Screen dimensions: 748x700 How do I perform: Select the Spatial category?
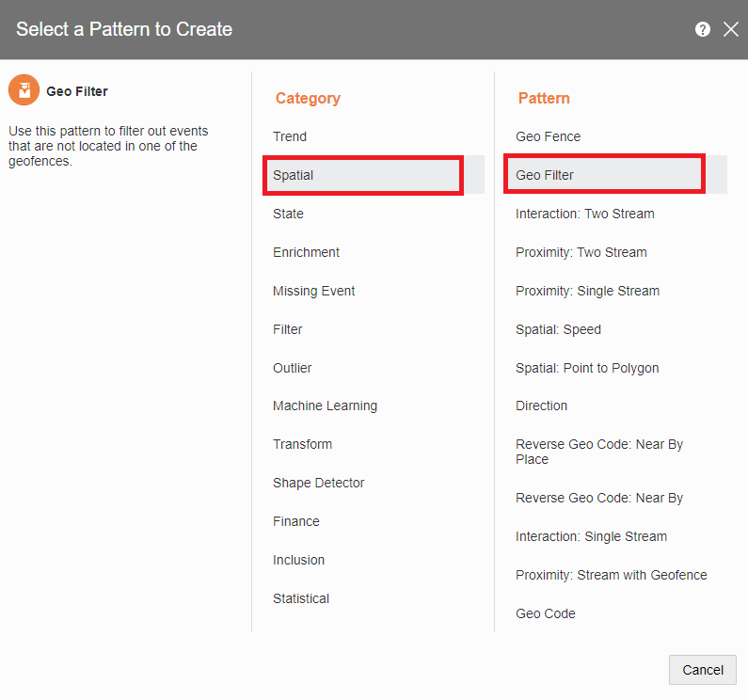coord(294,175)
